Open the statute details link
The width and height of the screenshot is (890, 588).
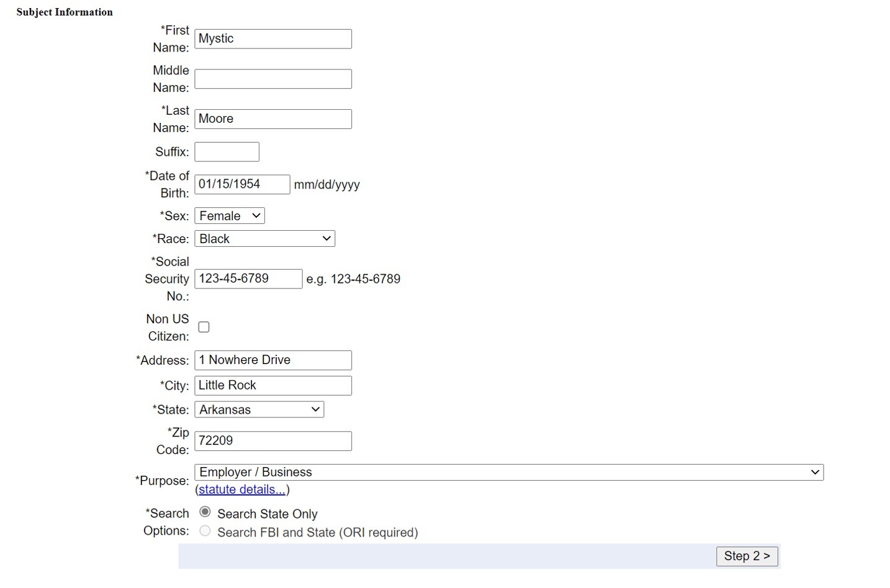click(242, 489)
